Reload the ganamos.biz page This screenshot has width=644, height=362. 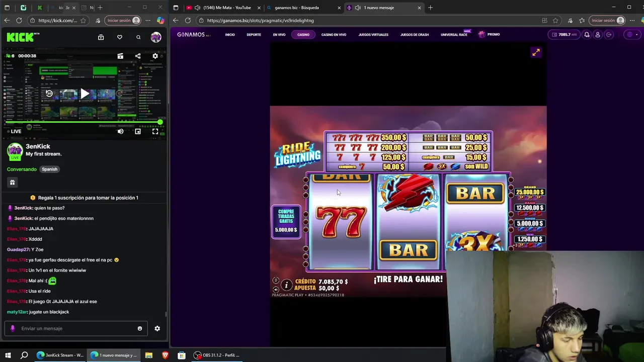(188, 21)
